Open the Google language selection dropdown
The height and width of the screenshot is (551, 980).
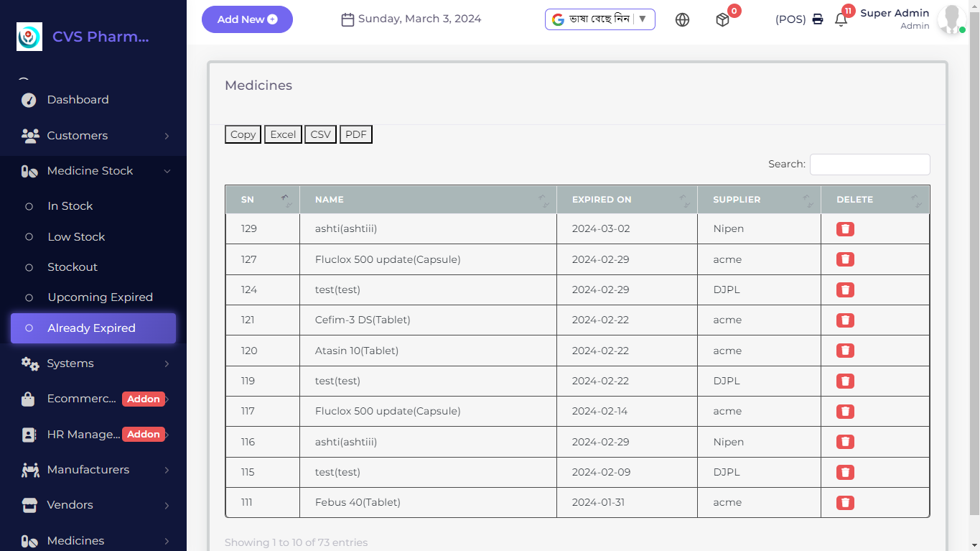[x=599, y=19]
